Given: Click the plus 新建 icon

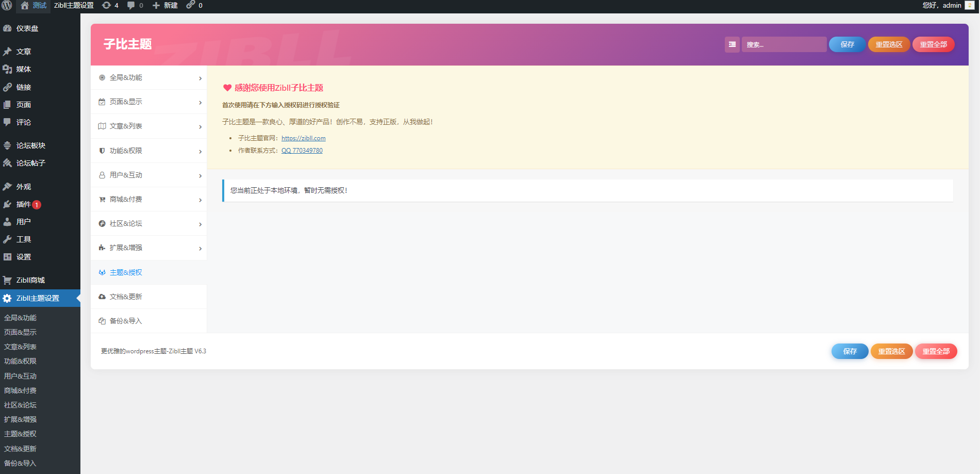Looking at the screenshot, I should [x=156, y=5].
